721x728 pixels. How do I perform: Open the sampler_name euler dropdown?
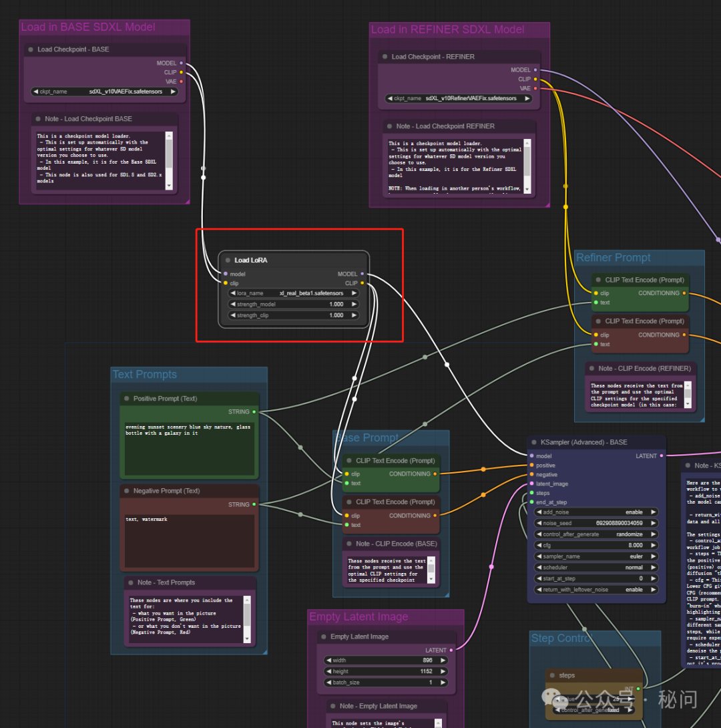pos(596,556)
